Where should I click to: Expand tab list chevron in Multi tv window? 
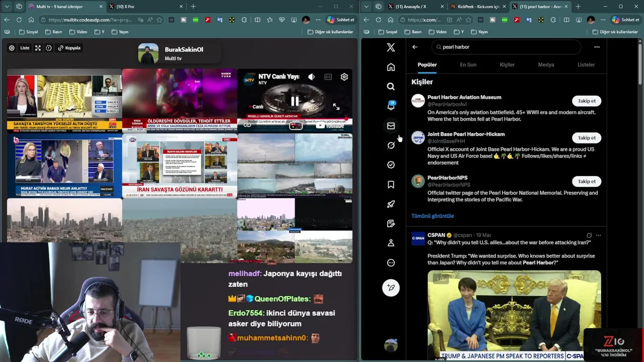point(7,7)
